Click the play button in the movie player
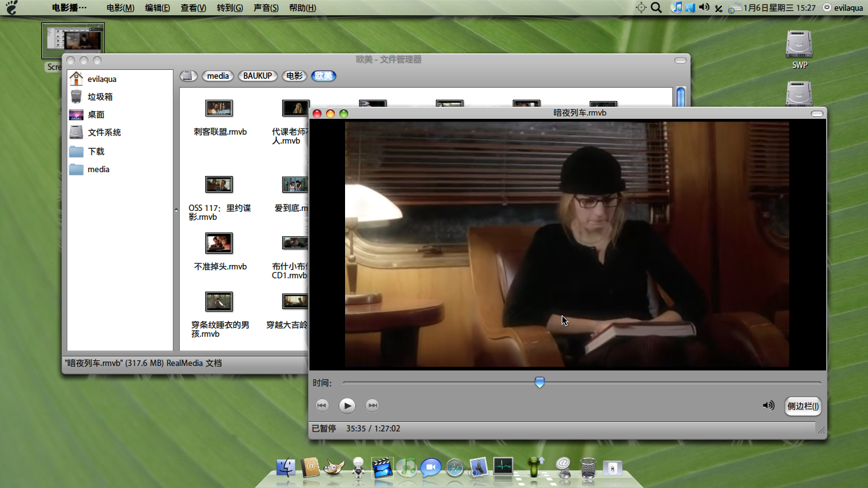The height and width of the screenshot is (488, 868). click(347, 405)
